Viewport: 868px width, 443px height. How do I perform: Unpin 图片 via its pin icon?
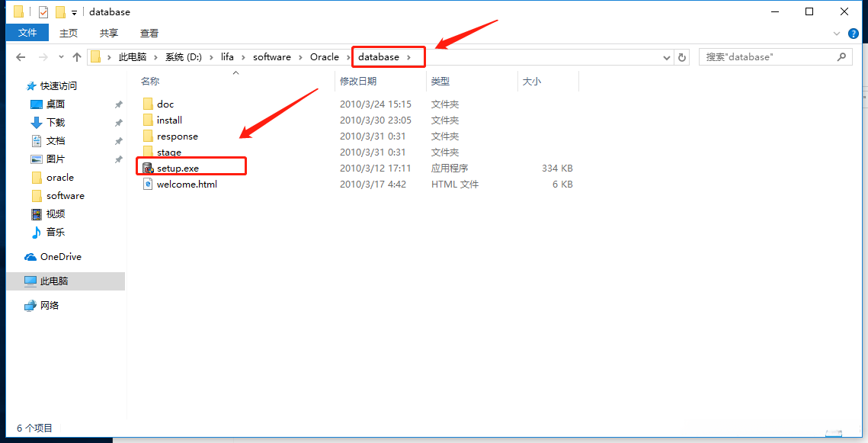coord(118,159)
